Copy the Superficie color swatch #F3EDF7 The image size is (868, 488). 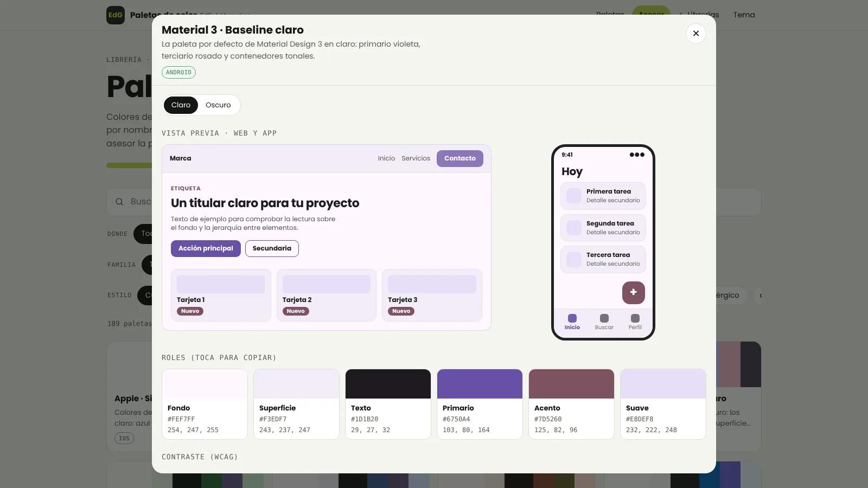click(296, 404)
